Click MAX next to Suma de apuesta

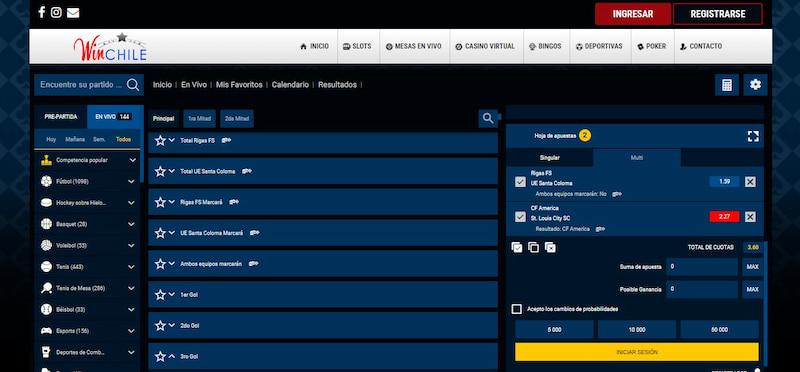(753, 267)
